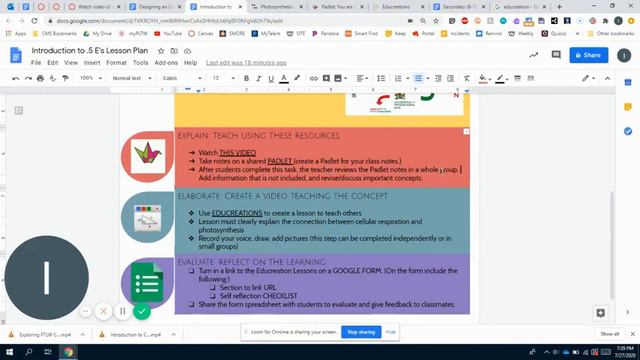Select the paint format tool

point(65,78)
